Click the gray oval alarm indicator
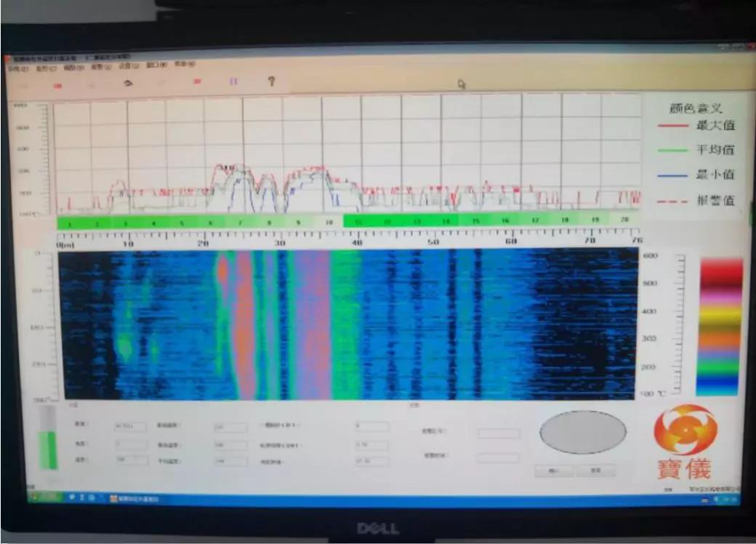Viewport: 756px width, 544px height. point(582,432)
